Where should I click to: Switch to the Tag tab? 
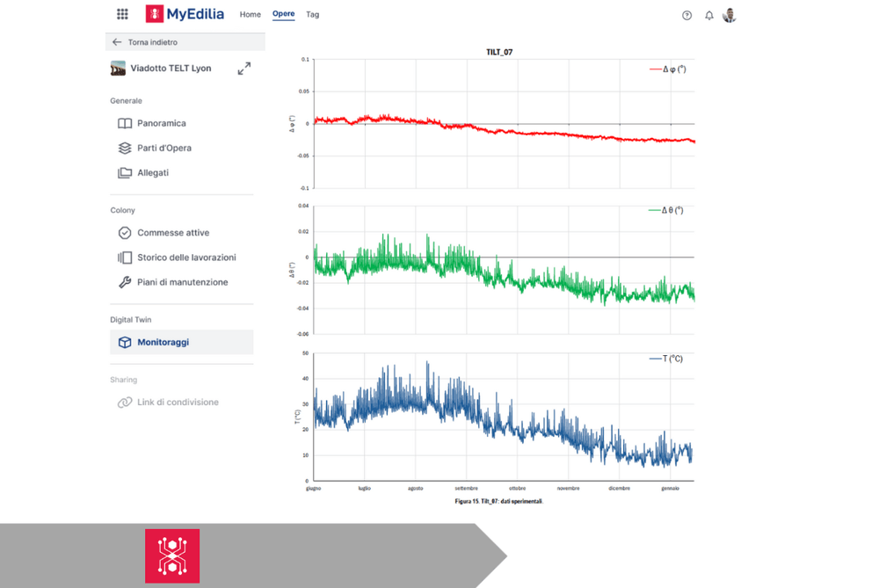click(313, 15)
